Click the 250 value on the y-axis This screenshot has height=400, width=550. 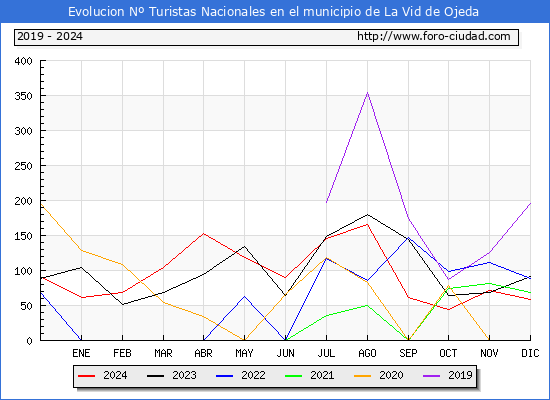tap(23, 166)
